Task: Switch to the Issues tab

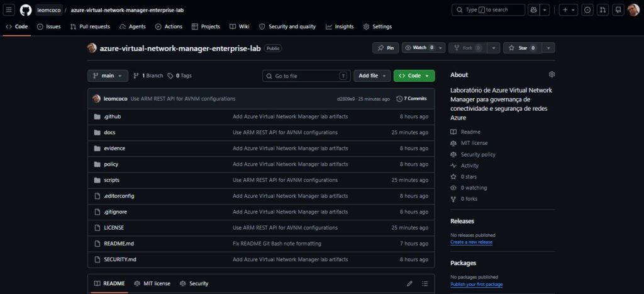Action: [x=48, y=26]
